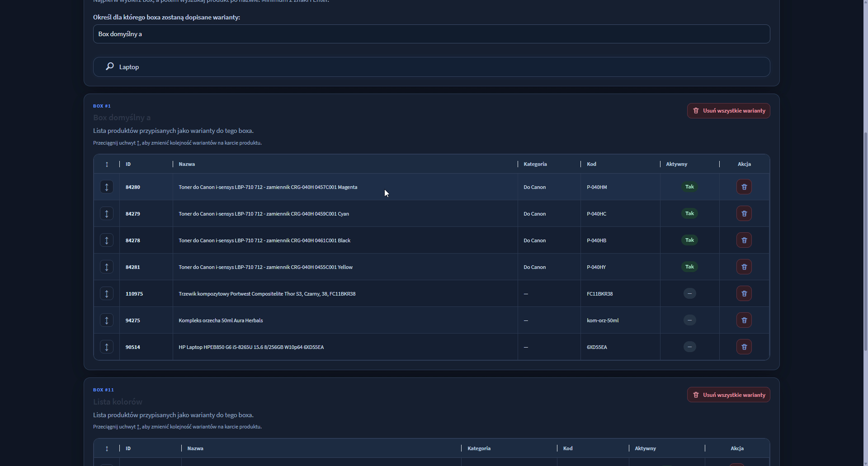Click product code FC11BKR38
Image resolution: width=868 pixels, height=466 pixels.
pos(600,294)
